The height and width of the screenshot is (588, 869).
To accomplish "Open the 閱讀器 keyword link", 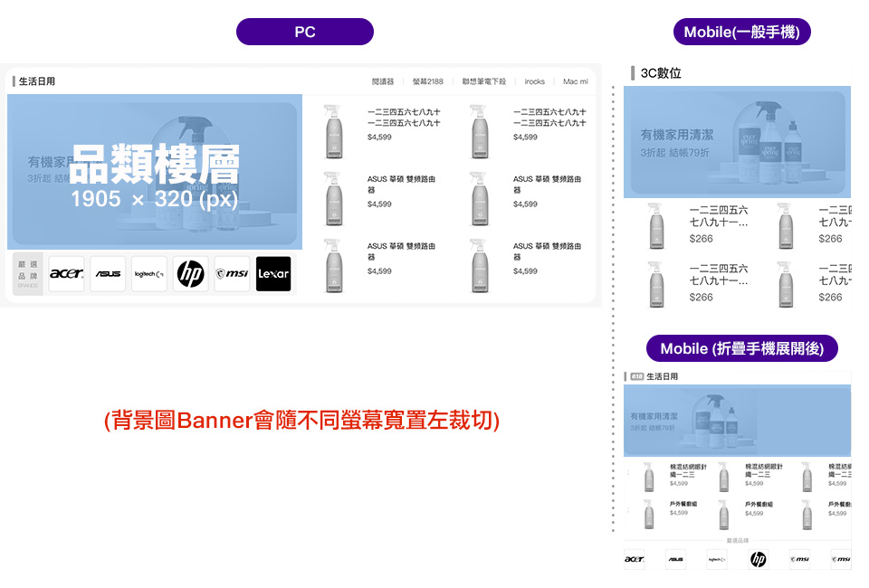I will pyautogui.click(x=383, y=81).
